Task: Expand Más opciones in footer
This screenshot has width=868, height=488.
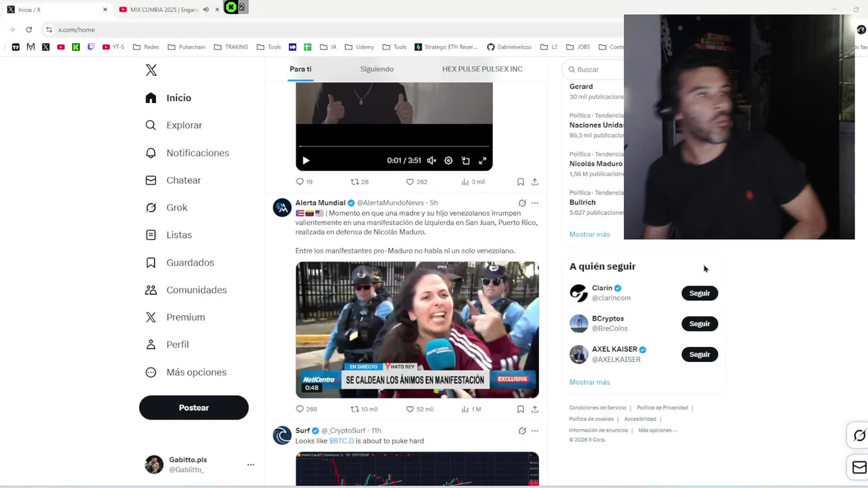Action: click(658, 430)
